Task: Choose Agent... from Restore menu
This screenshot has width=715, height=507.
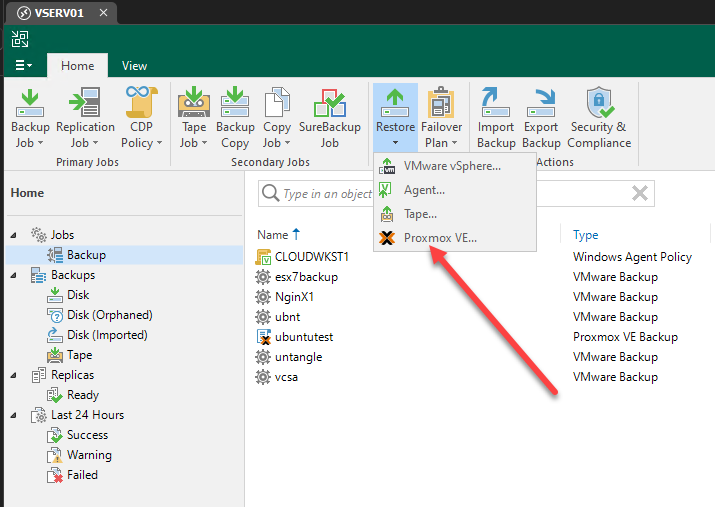Action: 455,190
